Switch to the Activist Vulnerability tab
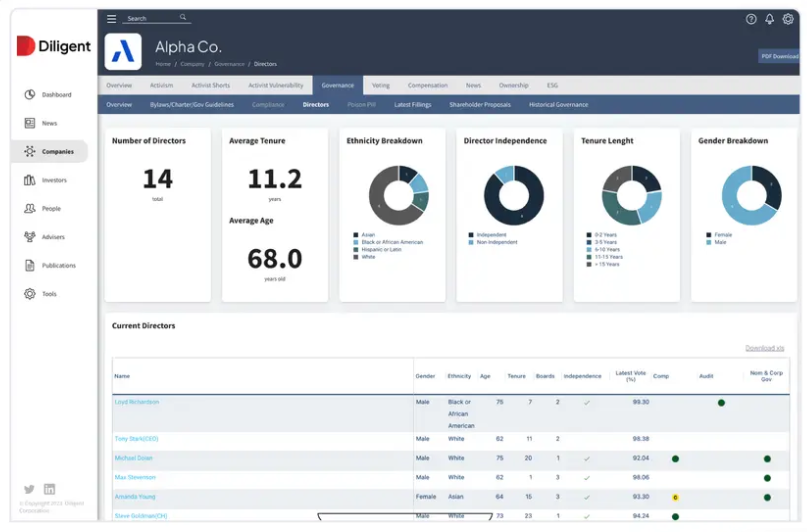807x532 pixels. tap(276, 85)
